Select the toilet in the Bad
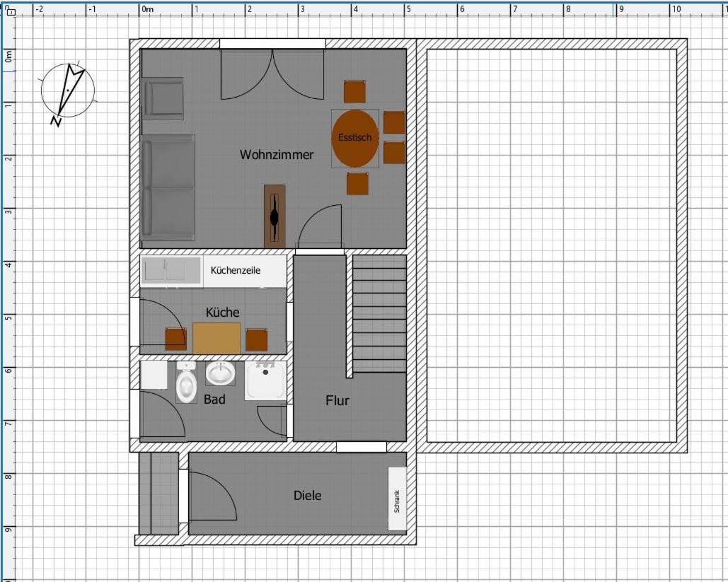This screenshot has height=582, width=728. coord(186,383)
